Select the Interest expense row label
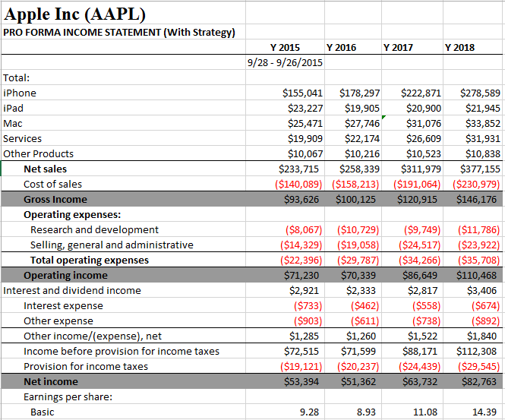Viewport: 505px width, 420px height. pos(63,305)
